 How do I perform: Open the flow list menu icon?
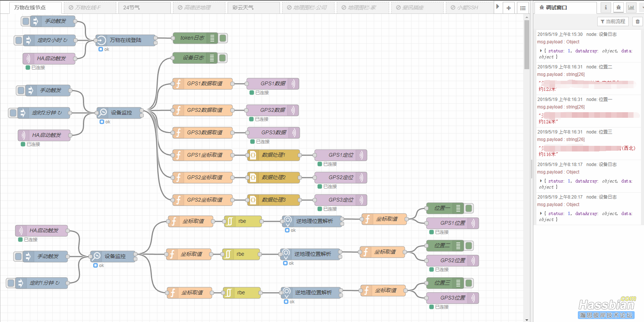tap(523, 8)
